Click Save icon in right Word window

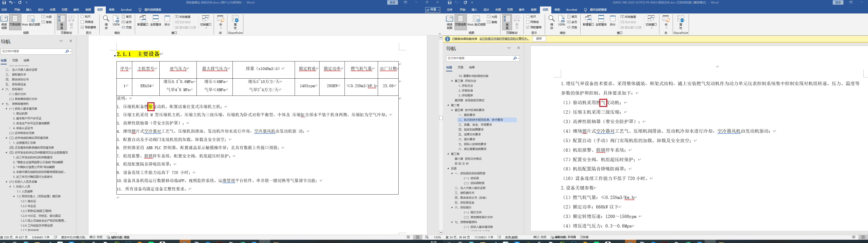point(449,2)
